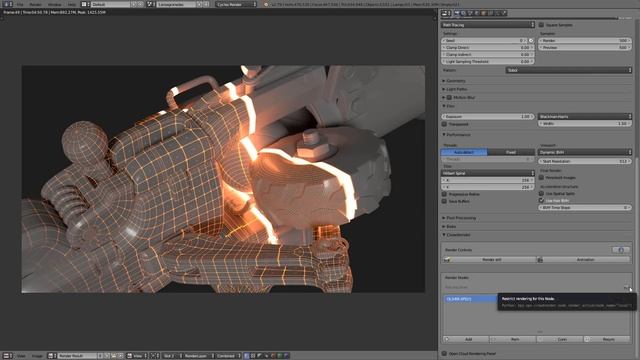Open the Sobol pattern dropdown
This screenshot has width=640, height=360.
coord(569,70)
